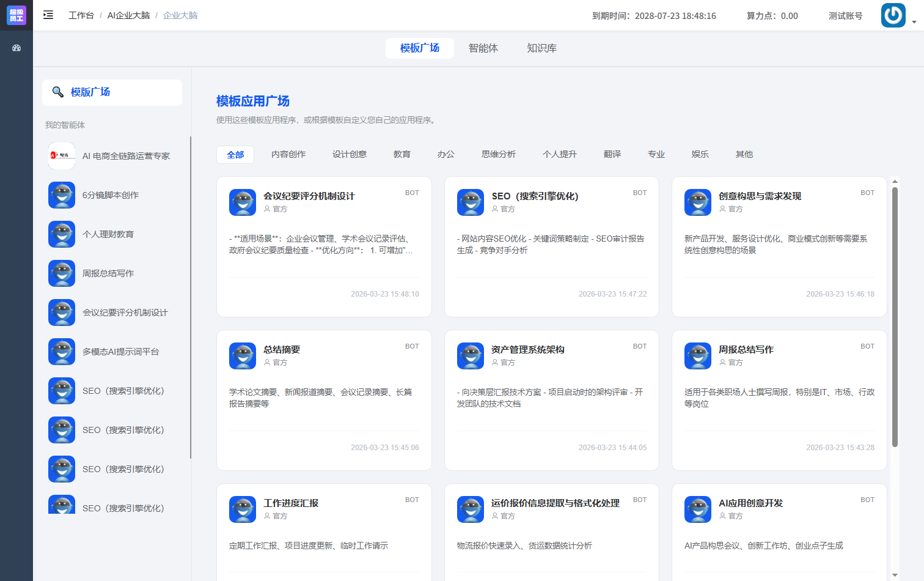Filter templates by 思维分析 category
Viewport: 924px width, 581px height.
pyautogui.click(x=499, y=154)
